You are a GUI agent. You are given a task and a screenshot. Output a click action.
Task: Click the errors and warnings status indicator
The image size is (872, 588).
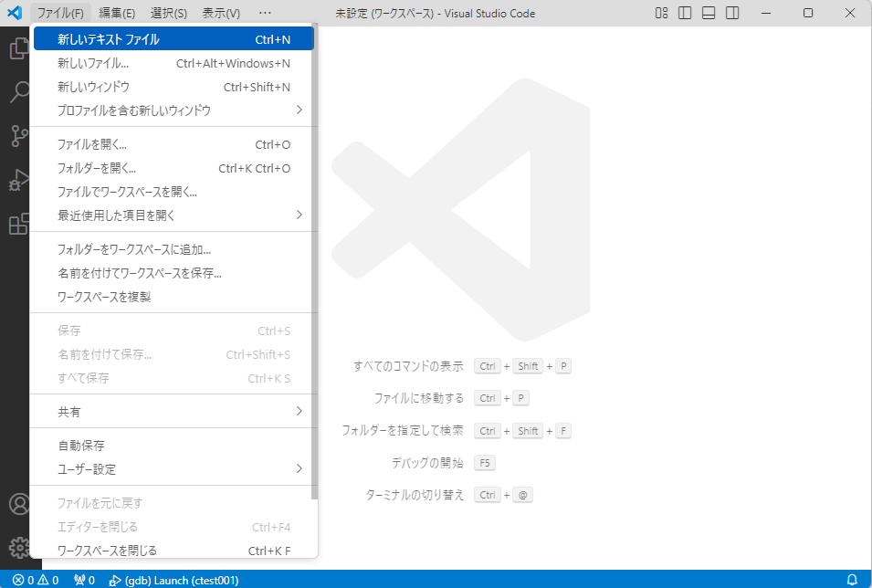point(36,580)
